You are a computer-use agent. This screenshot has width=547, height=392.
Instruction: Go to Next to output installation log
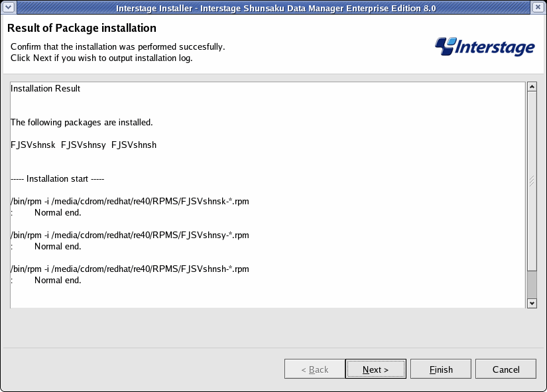(x=376, y=369)
